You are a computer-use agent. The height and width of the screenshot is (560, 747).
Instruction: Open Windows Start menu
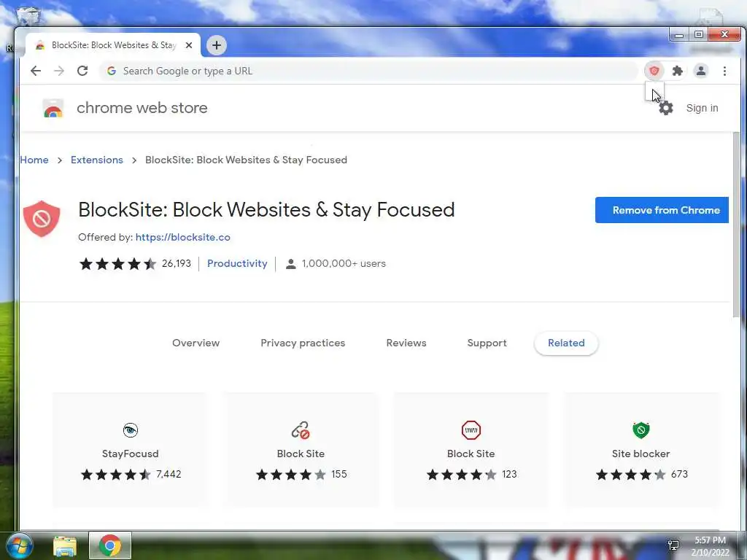(19, 545)
